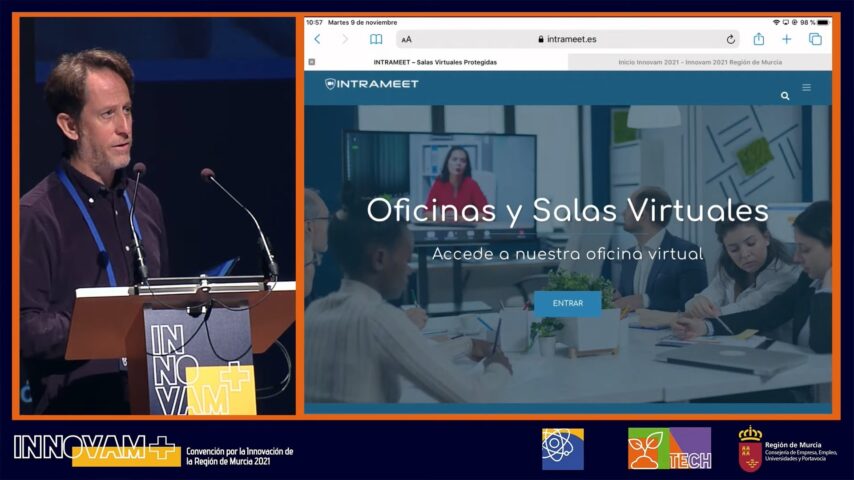Switch to the Inicio Innovam 2021 tab
Viewport: 854px width, 480px height.
[700, 62]
